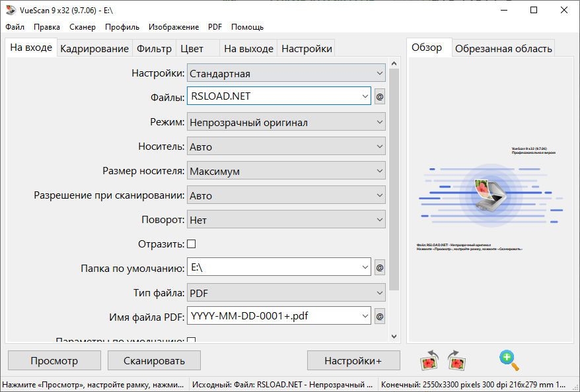Viewport: 580px width, 392px height.
Task: Click inside the Файлы input field
Action: pyautogui.click(x=264, y=96)
